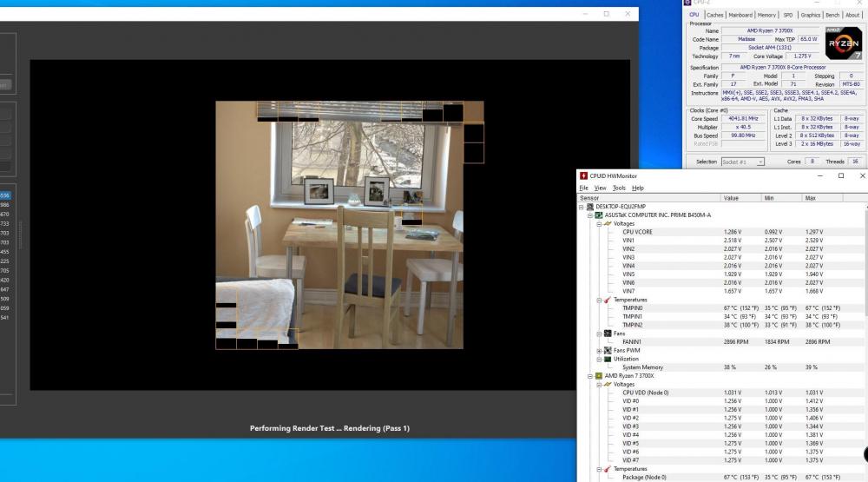868x482 pixels.
Task: Click the Fans section fan icon
Action: 607,333
